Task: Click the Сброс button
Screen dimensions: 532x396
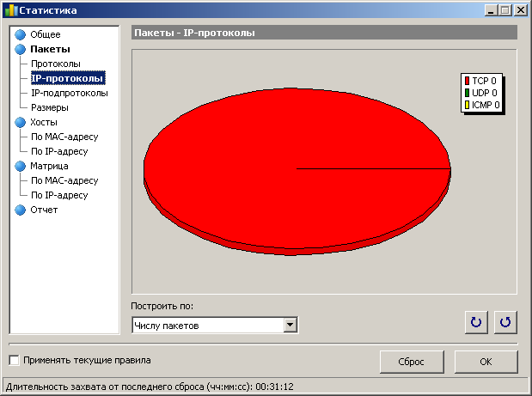Action: coord(412,362)
